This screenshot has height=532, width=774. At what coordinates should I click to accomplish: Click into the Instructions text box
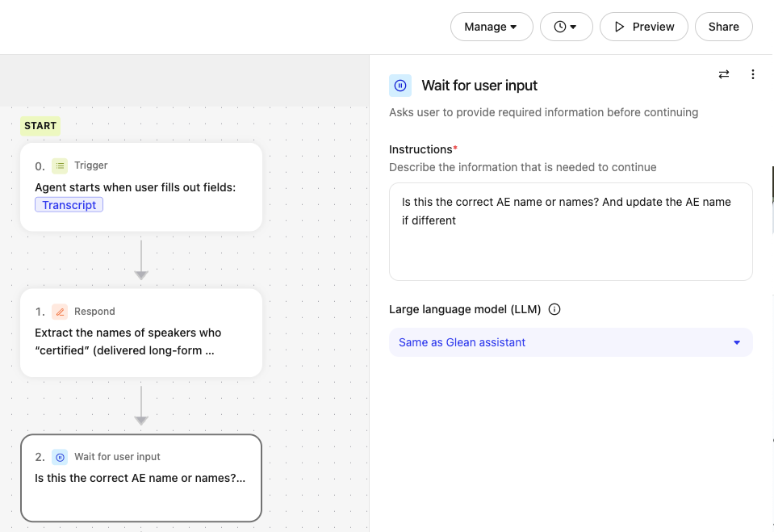tap(570, 242)
